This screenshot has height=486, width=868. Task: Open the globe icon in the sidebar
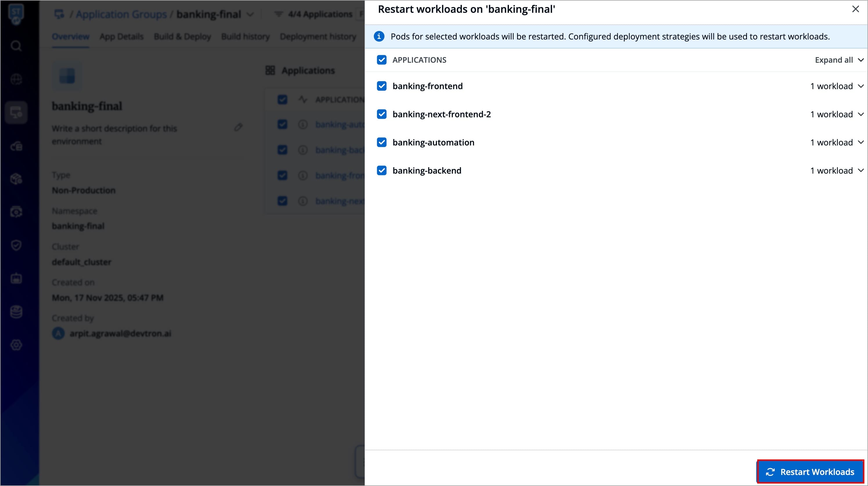coord(16,79)
